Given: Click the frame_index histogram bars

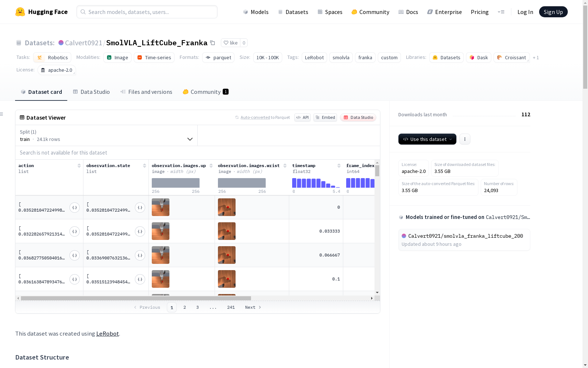Looking at the screenshot, I should pos(360,183).
